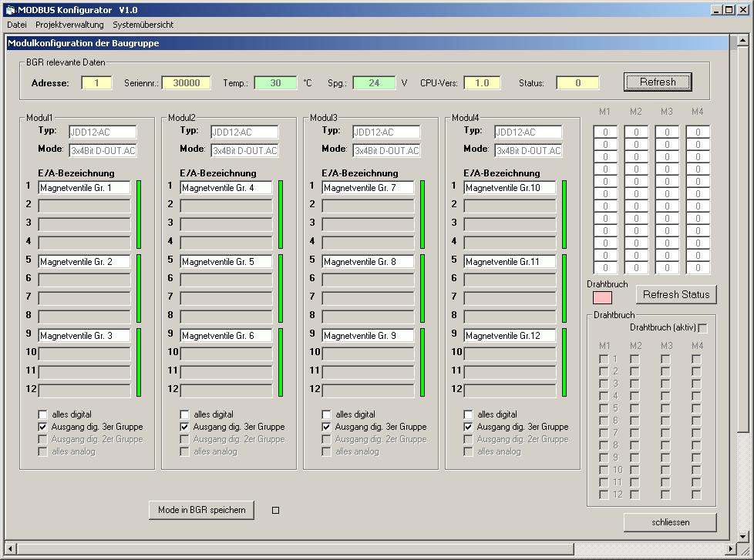The width and height of the screenshot is (754, 560).
Task: Enable 'alles digital' checkbox in Modul1
Action: (x=43, y=414)
